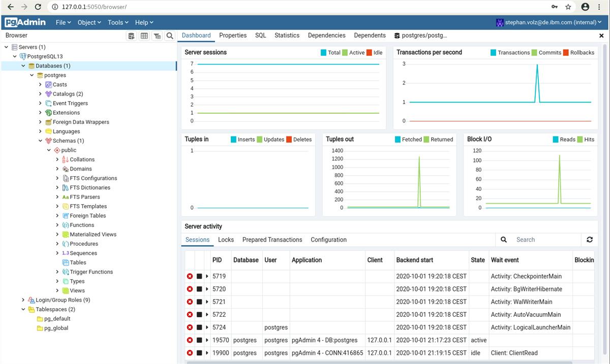Open the stephan.volz user account dropdown
Image resolution: width=610 pixels, height=364 pixels.
pos(549,22)
